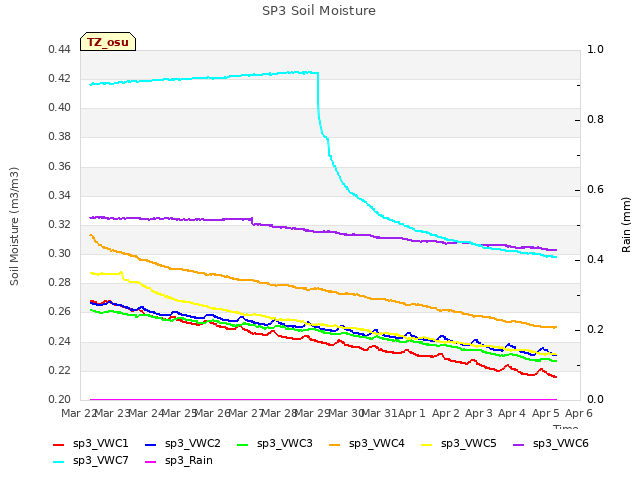Click the 0.44 left axis tick label

(x=59, y=50)
